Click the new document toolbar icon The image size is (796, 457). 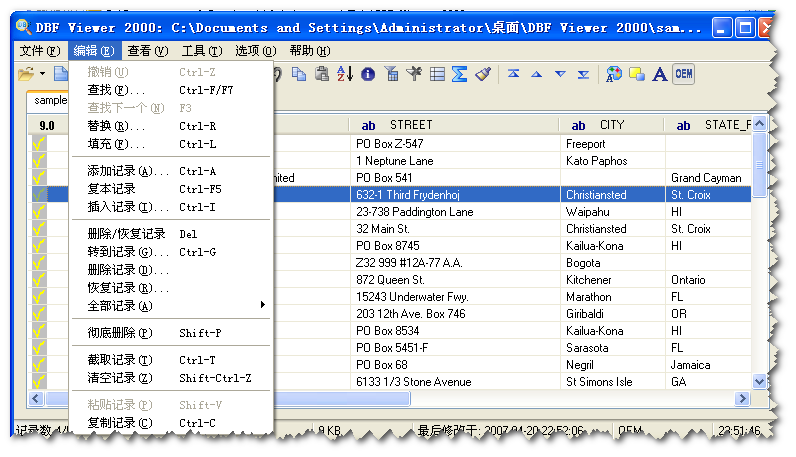click(61, 74)
